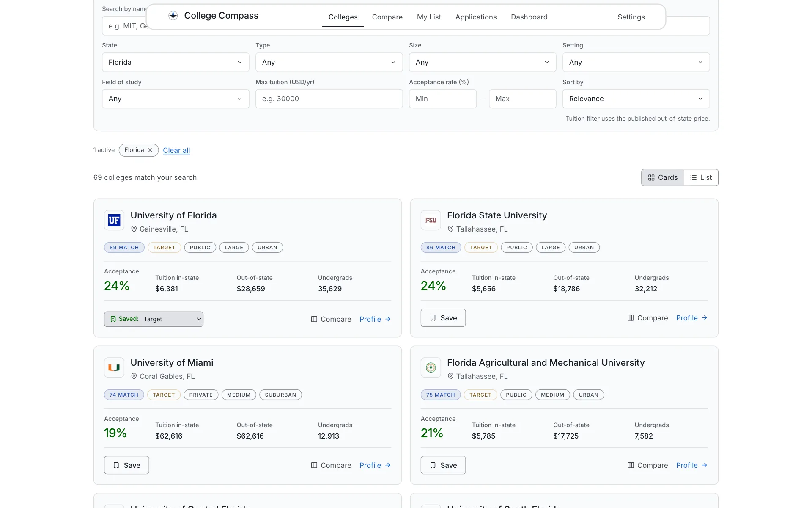The image size is (812, 508).
Task: Click the Acceptance rate Min field
Action: coord(442,99)
